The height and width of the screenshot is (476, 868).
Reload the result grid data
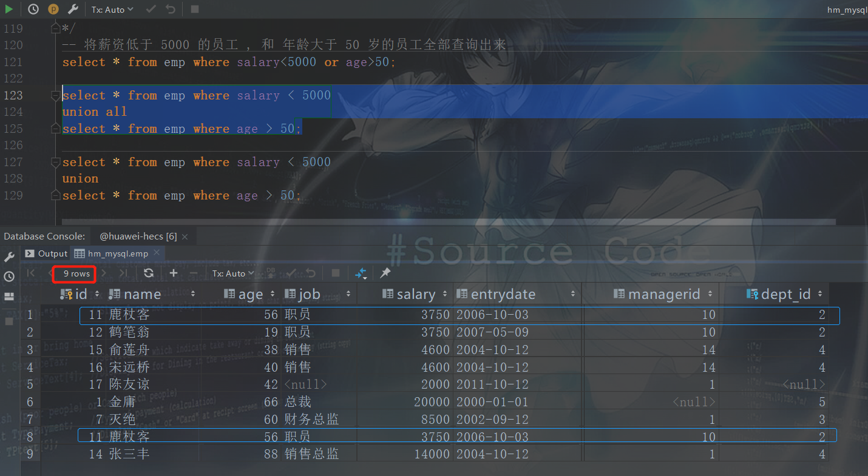point(149,273)
